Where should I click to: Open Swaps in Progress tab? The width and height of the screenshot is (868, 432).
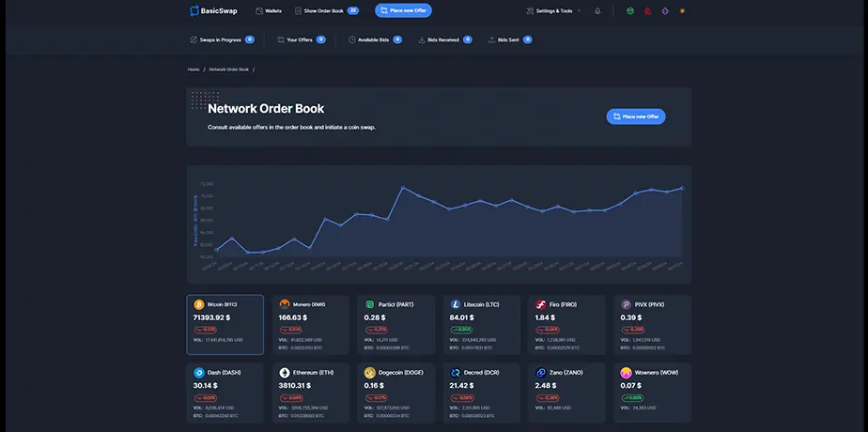point(222,39)
